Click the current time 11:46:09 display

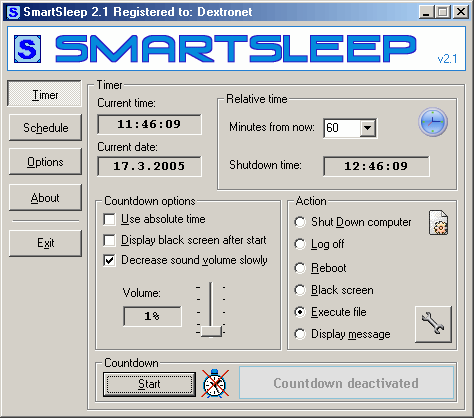coord(149,124)
